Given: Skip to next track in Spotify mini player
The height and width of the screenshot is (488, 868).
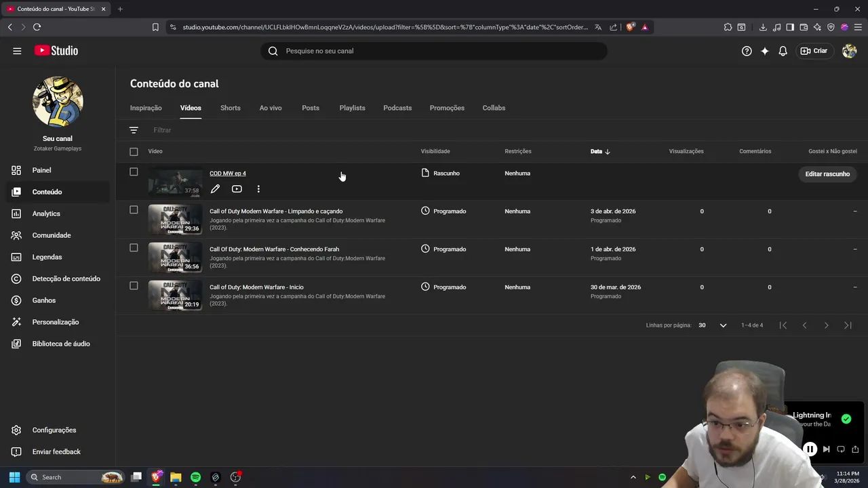Looking at the screenshot, I should (826, 449).
